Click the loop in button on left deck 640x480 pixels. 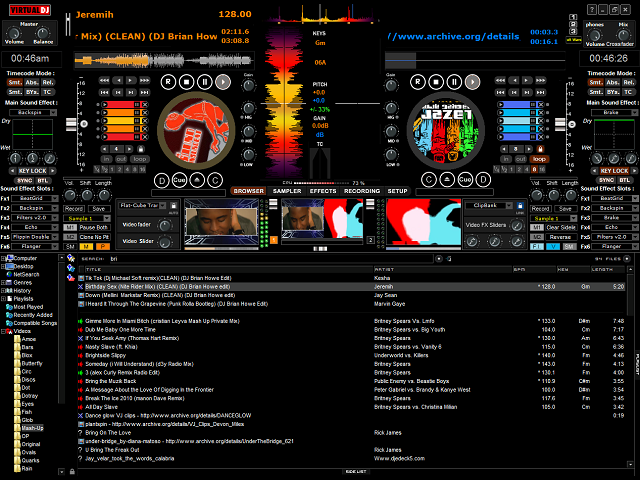[x=107, y=159]
